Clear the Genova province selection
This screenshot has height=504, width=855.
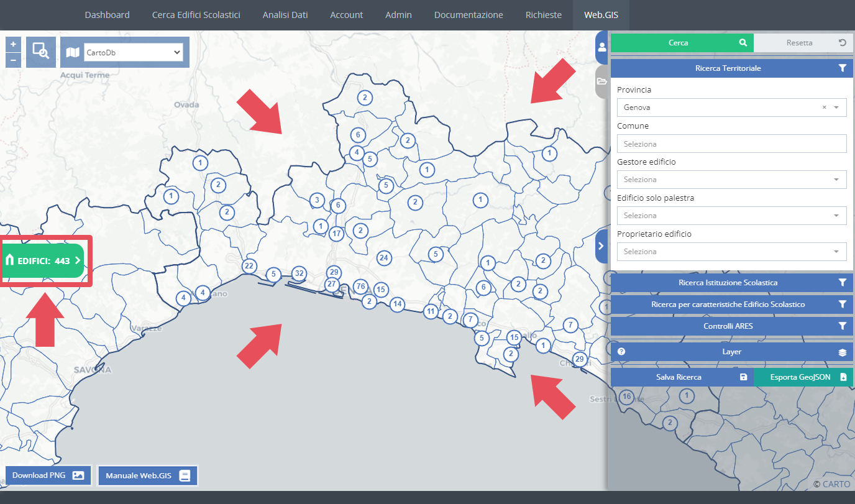coord(824,108)
